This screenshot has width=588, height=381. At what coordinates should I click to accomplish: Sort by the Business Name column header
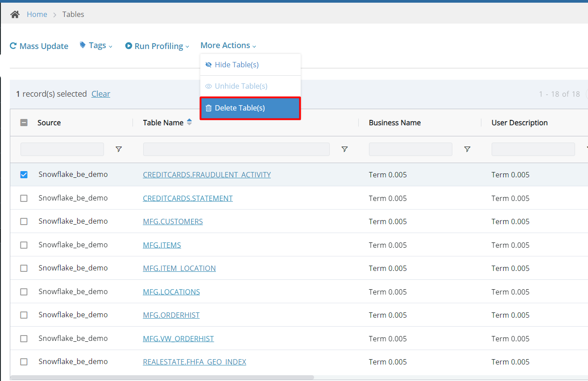[395, 123]
